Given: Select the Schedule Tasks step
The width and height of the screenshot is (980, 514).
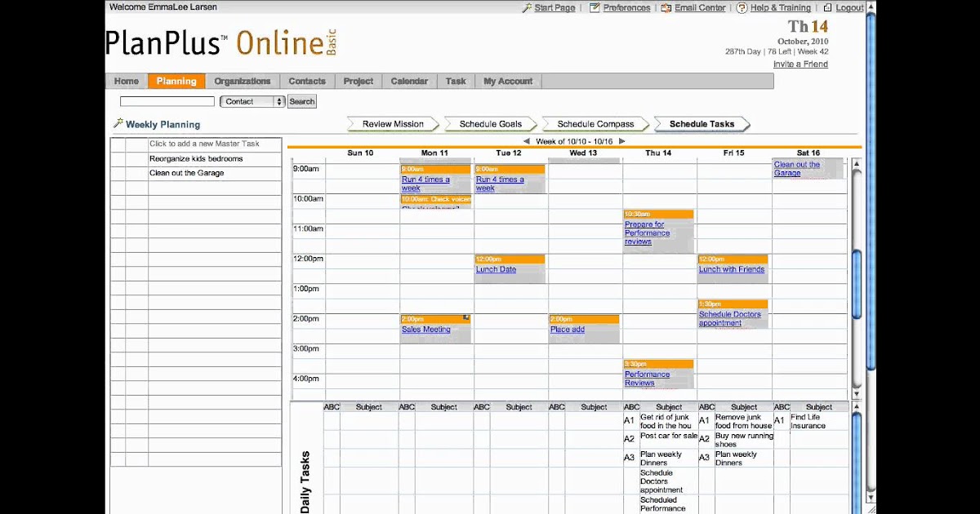Looking at the screenshot, I should pyautogui.click(x=702, y=124).
